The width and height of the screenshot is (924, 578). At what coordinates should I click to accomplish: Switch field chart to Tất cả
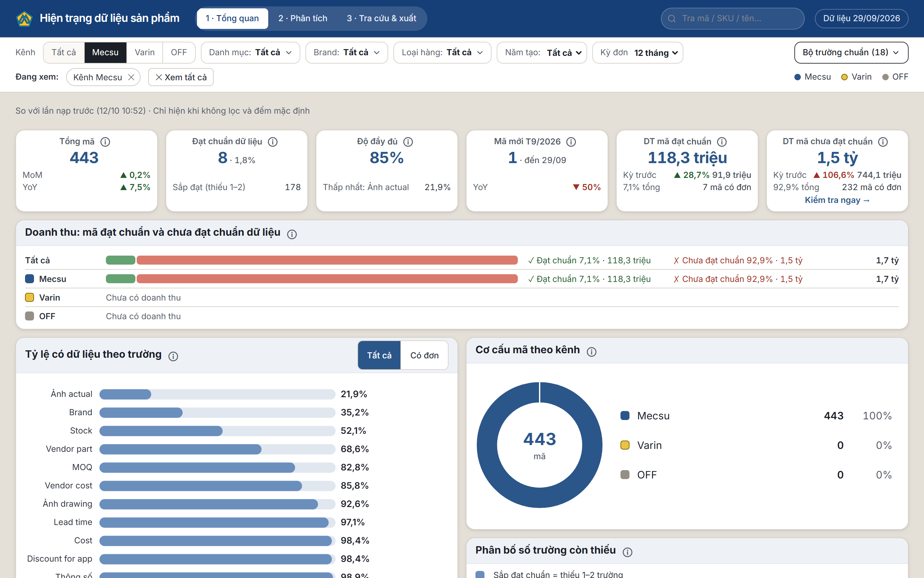pyautogui.click(x=379, y=355)
